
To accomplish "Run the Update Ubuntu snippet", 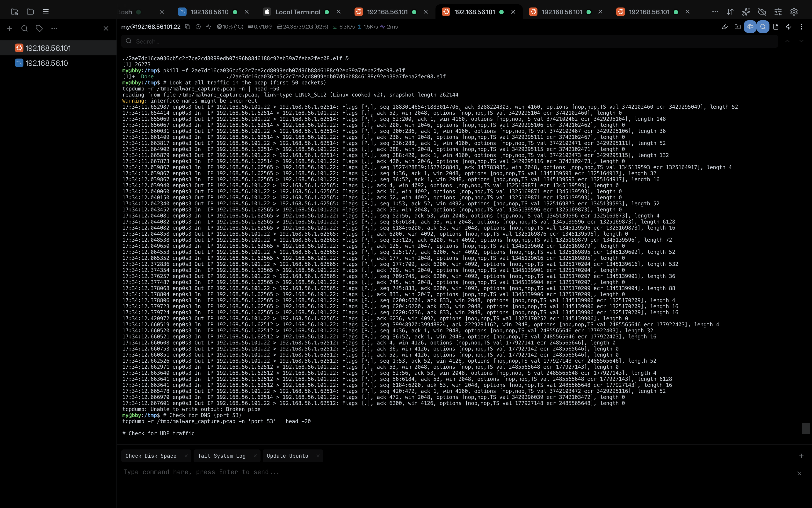I will click(288, 456).
